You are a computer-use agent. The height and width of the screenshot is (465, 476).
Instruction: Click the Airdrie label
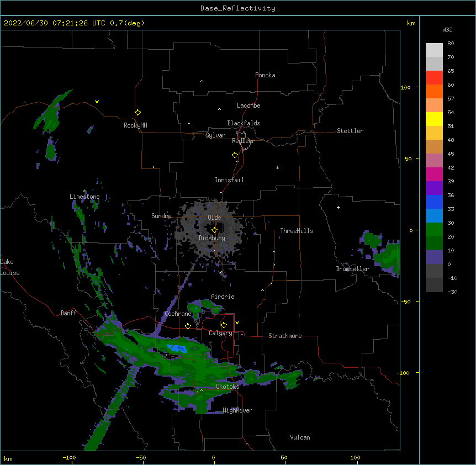[223, 297]
